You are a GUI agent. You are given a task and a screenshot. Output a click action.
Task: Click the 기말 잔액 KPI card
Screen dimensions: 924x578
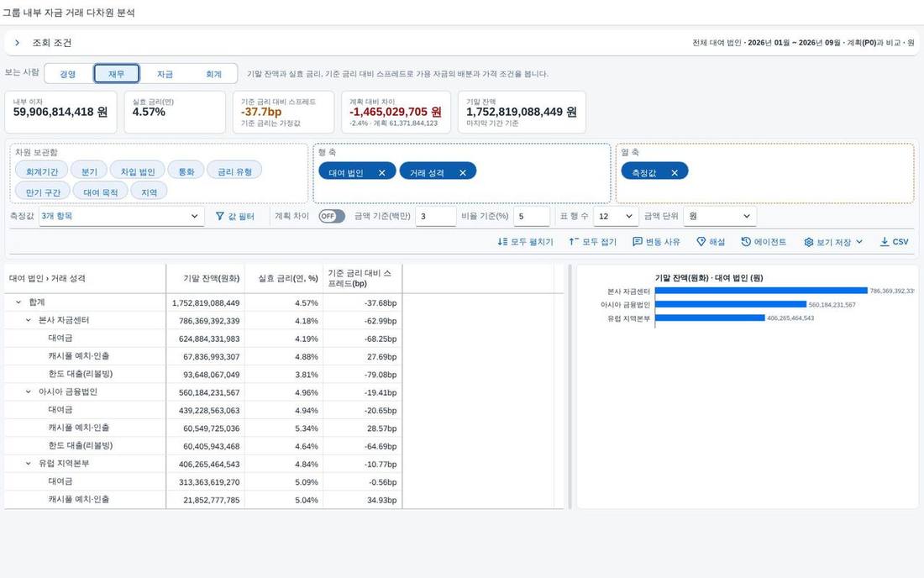tap(522, 112)
